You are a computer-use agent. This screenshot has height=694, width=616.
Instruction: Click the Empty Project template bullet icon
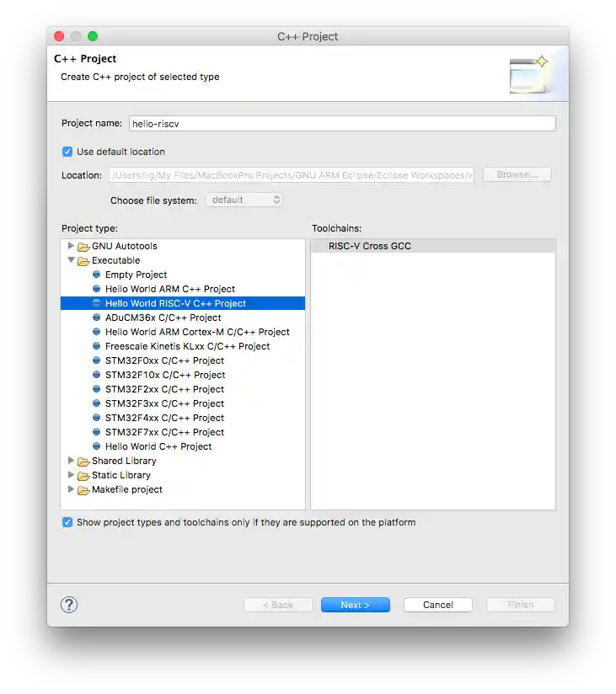click(97, 275)
